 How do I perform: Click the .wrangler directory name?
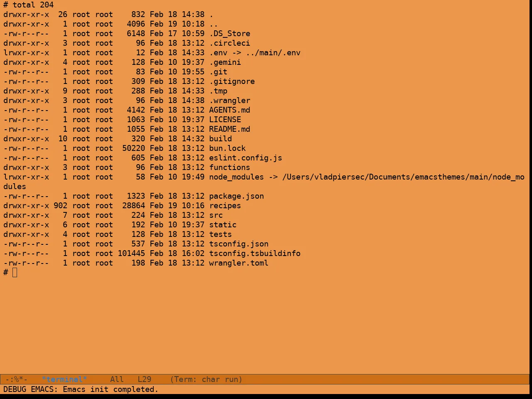[230, 101]
